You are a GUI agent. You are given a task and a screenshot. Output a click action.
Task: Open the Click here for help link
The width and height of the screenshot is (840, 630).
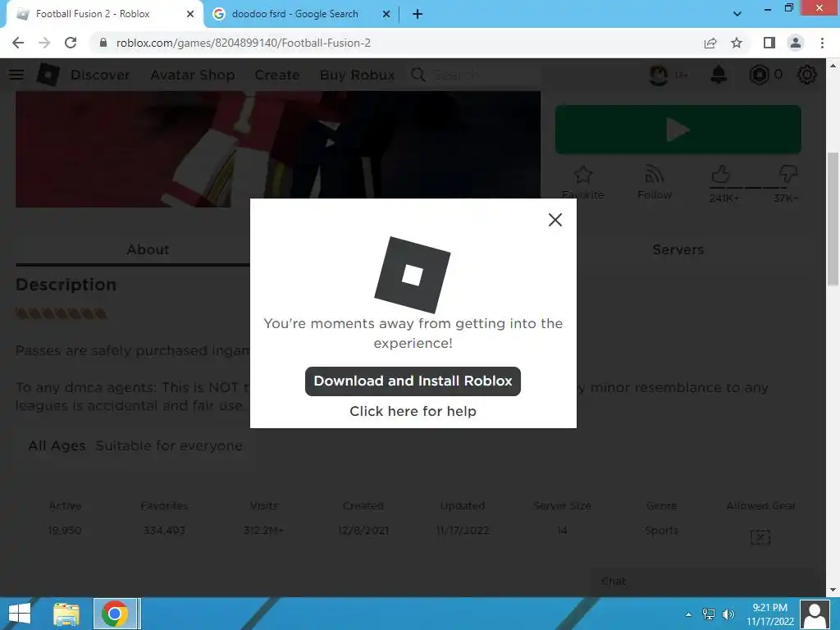[413, 411]
